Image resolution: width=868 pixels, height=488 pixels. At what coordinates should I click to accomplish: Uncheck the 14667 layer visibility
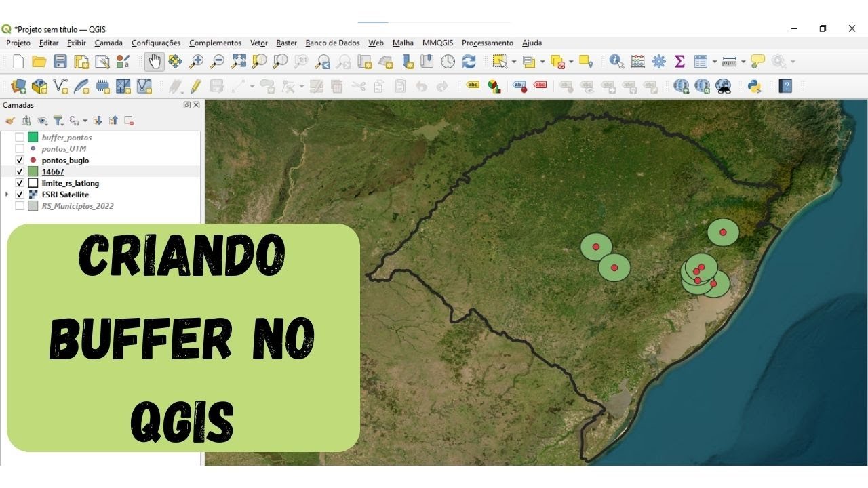coord(20,172)
